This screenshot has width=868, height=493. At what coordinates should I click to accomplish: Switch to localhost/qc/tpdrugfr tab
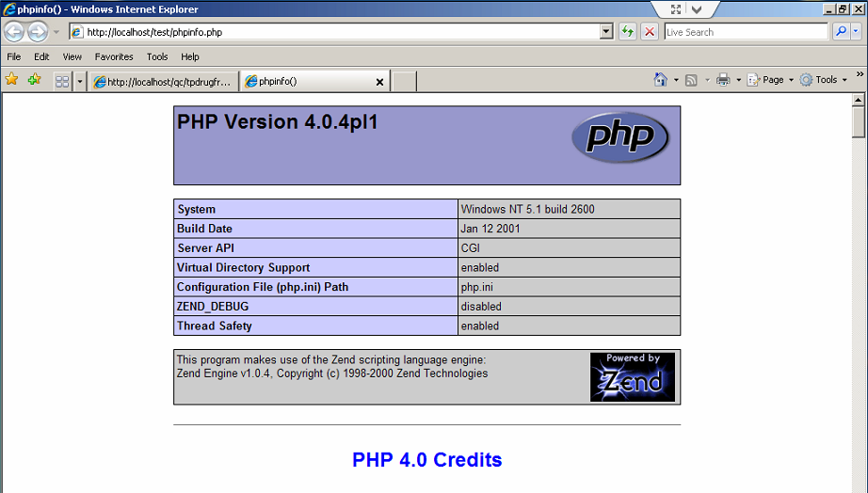pos(163,82)
